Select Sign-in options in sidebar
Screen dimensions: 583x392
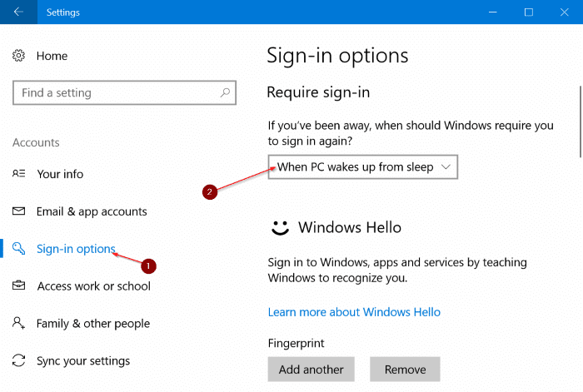coord(76,249)
